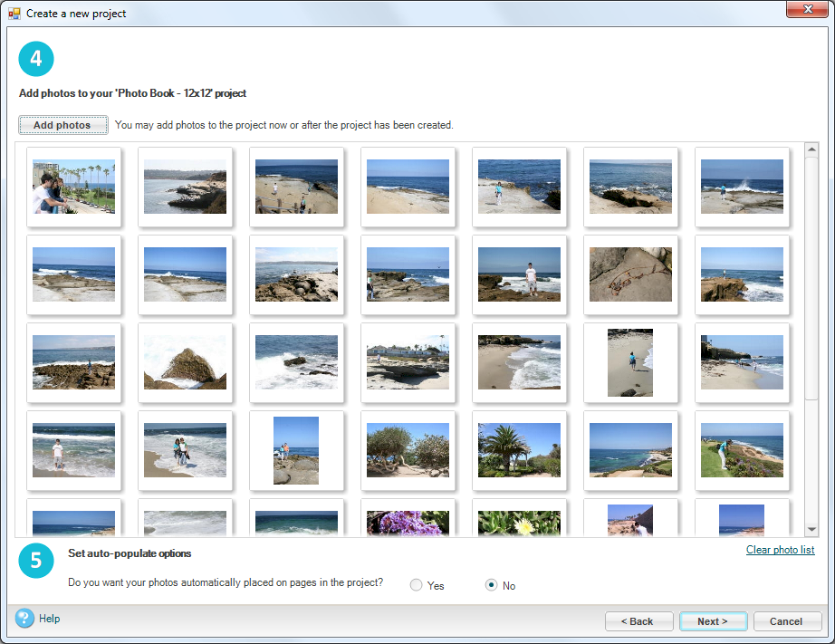The width and height of the screenshot is (835, 644).
Task: Open Help from the question icon
Action: tap(24, 618)
